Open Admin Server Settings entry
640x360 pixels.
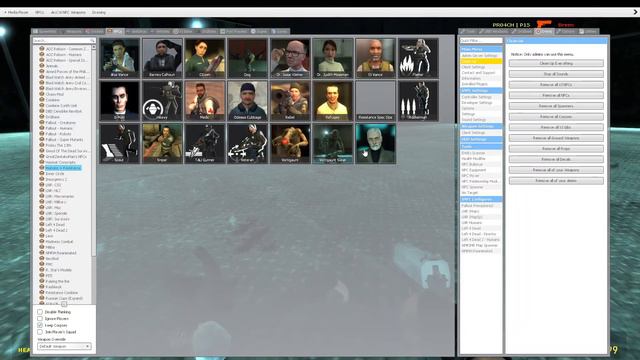481,56
